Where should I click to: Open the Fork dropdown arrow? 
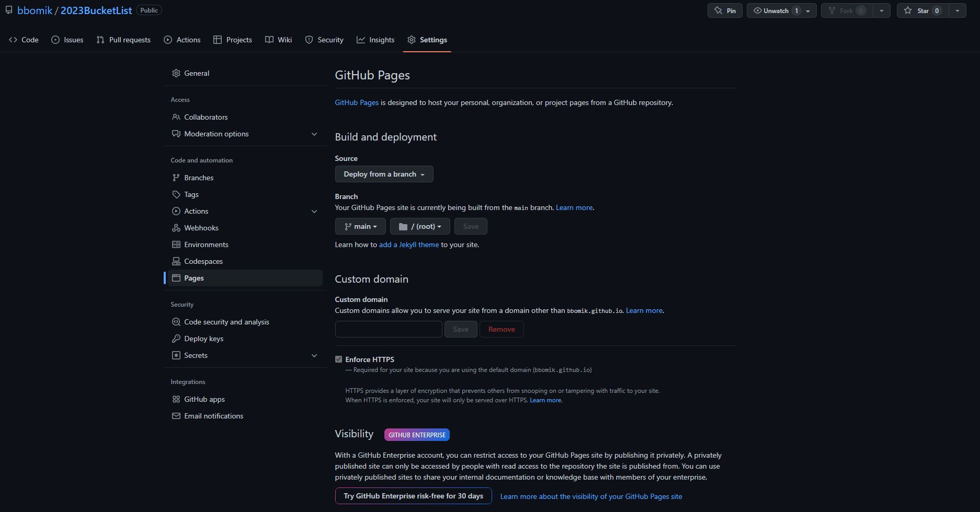[882, 11]
